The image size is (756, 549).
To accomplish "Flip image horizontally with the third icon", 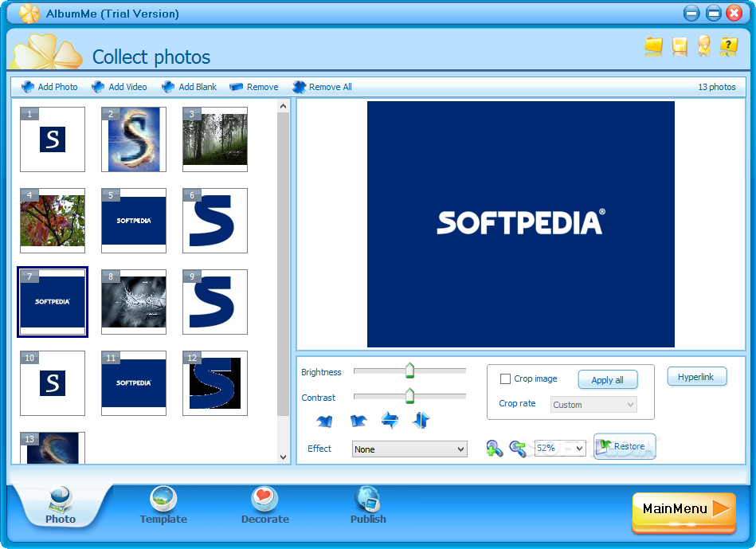I will coord(390,420).
